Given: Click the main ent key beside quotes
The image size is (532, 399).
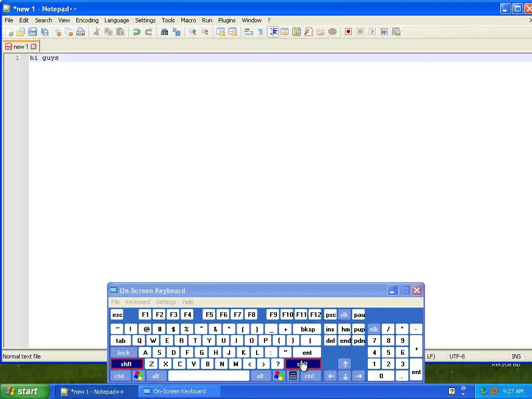Looking at the screenshot, I should click(307, 353).
